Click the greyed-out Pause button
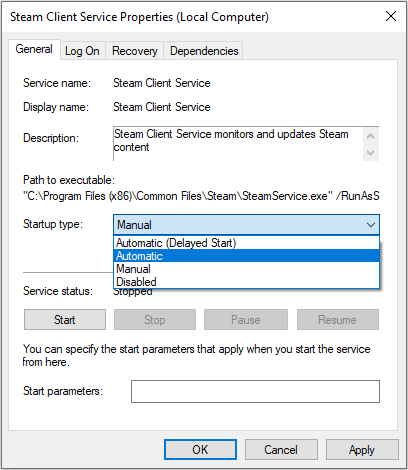 click(x=246, y=320)
